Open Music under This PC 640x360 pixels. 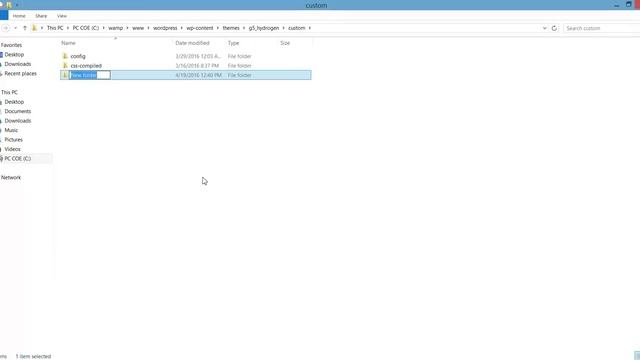tap(11, 130)
